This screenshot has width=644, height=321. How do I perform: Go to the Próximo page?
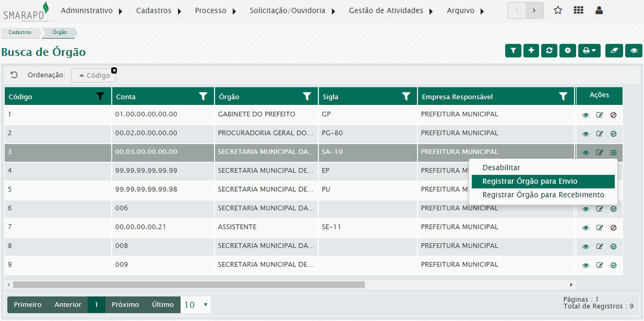(x=125, y=305)
